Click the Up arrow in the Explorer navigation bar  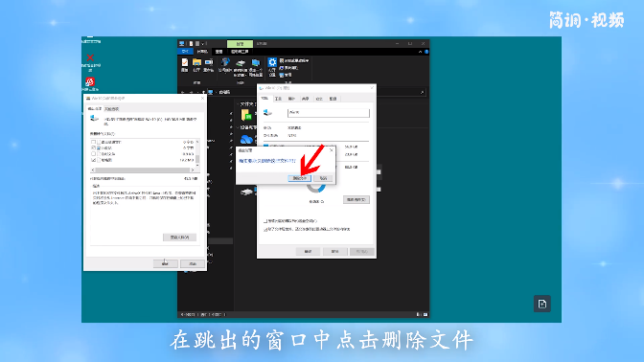pos(203,92)
